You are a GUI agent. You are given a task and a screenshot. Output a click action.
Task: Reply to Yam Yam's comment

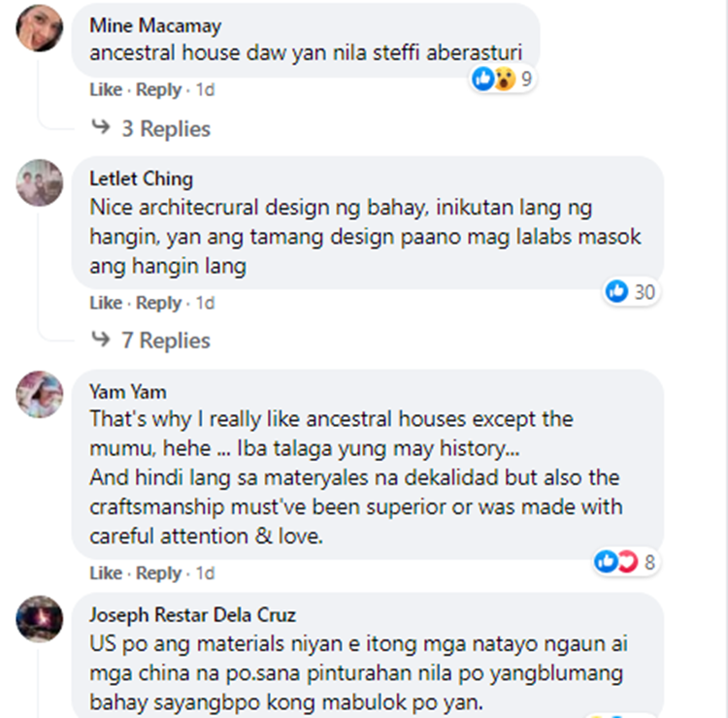click(158, 572)
